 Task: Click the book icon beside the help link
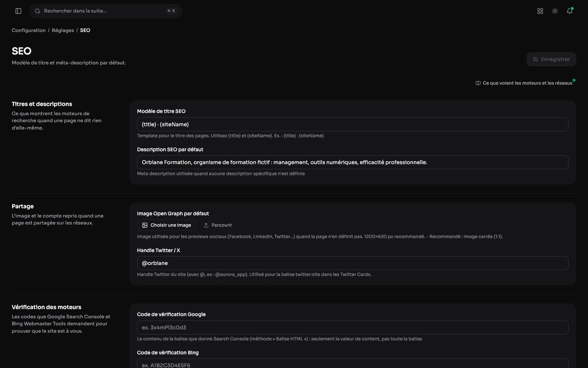coord(478,83)
